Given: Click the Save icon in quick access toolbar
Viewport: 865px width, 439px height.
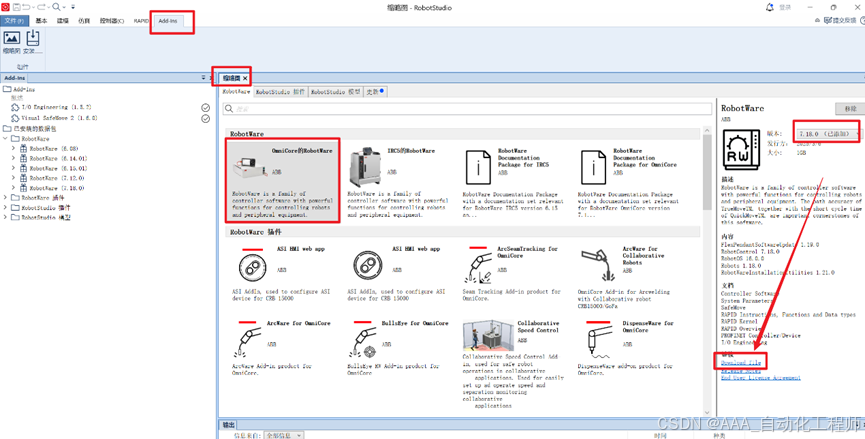Looking at the screenshot, I should 17,7.
